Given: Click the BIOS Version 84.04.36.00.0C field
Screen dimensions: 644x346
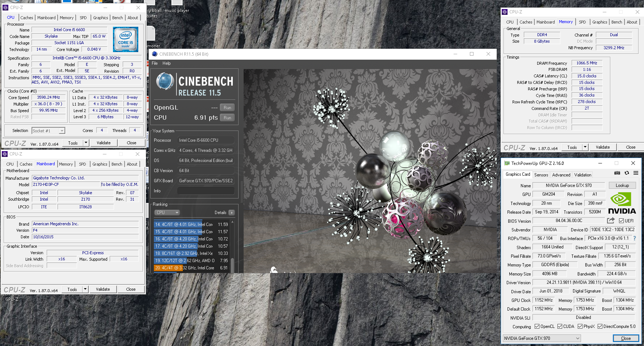Looking at the screenshot, I should tap(569, 221).
